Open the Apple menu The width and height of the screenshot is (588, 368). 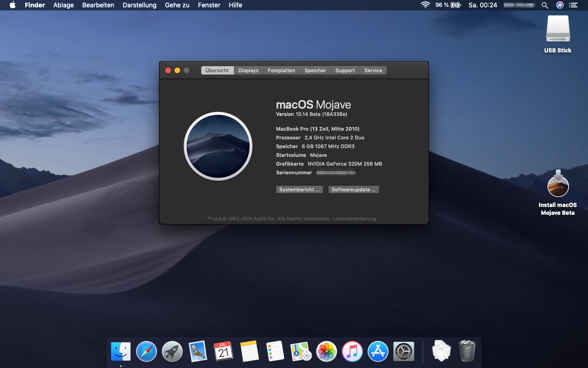(x=12, y=5)
